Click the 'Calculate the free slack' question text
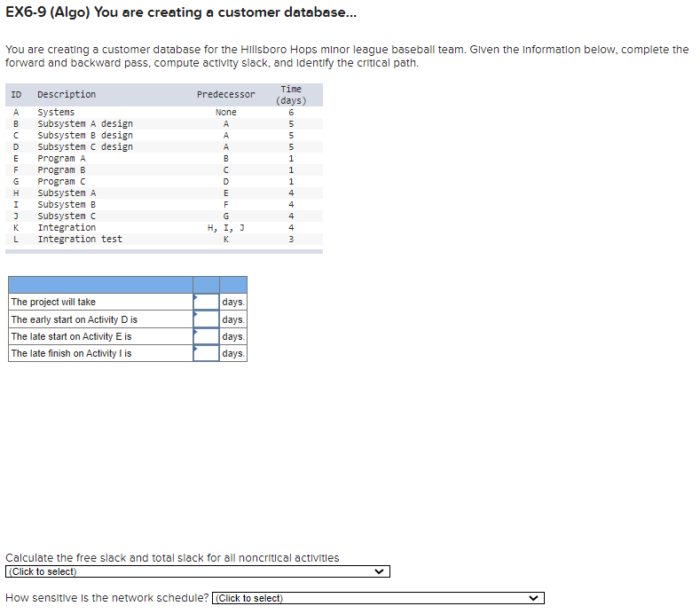The height and width of the screenshot is (614, 700). tap(172, 558)
